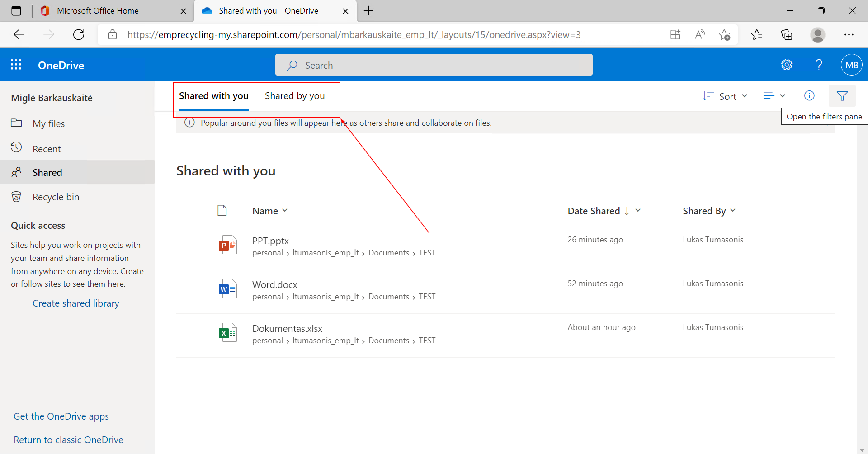Expand the view options list dropdown
Image resolution: width=868 pixels, height=454 pixels.
click(x=774, y=96)
